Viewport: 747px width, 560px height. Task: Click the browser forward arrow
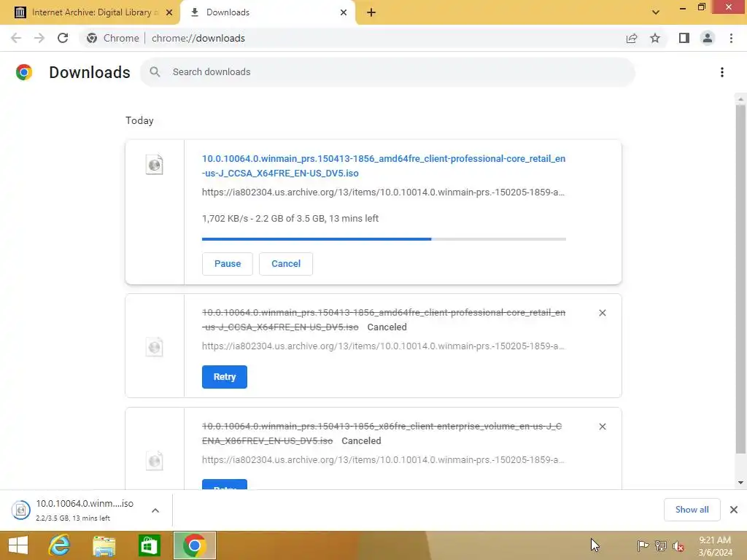pos(39,38)
